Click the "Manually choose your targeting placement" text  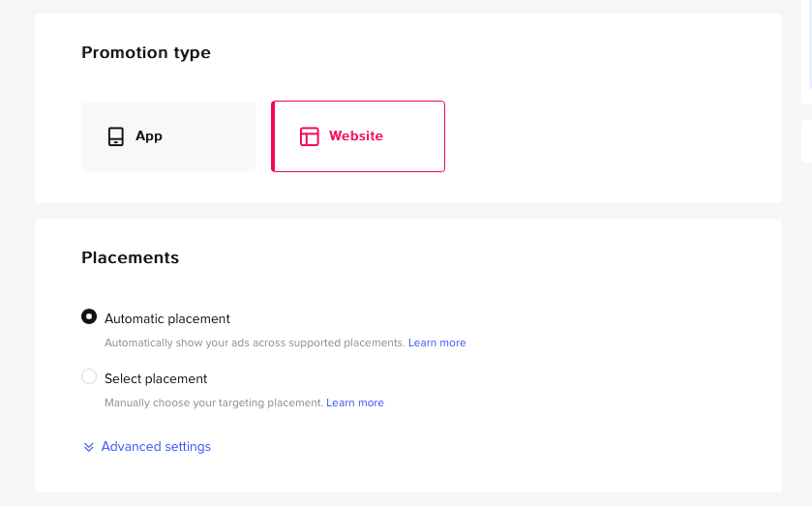(214, 402)
